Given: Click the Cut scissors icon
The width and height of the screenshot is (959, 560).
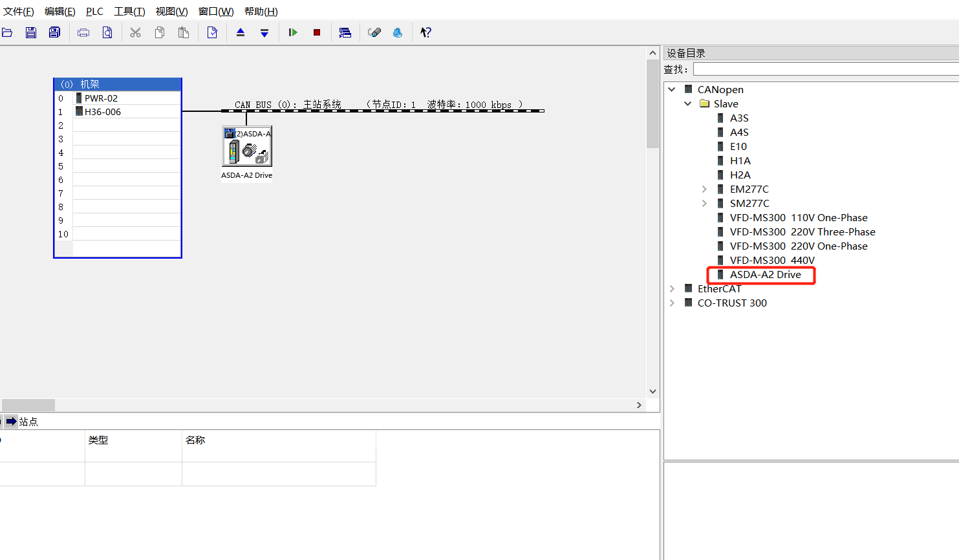Looking at the screenshot, I should click(135, 32).
